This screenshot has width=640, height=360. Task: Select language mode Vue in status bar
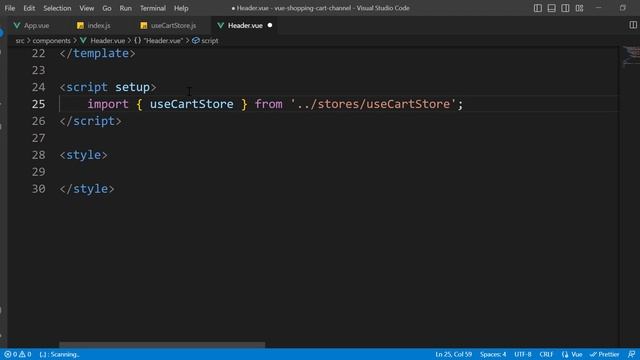[x=572, y=354]
